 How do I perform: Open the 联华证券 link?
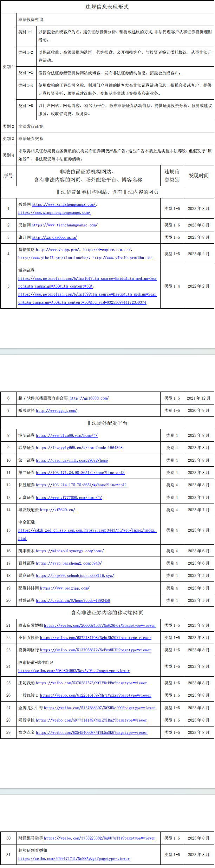click(x=79, y=448)
